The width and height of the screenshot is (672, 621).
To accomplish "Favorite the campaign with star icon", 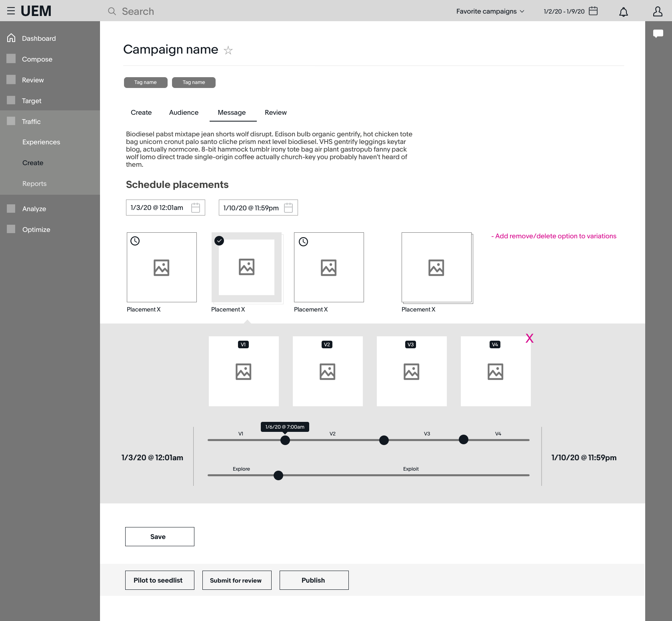I will tap(228, 50).
